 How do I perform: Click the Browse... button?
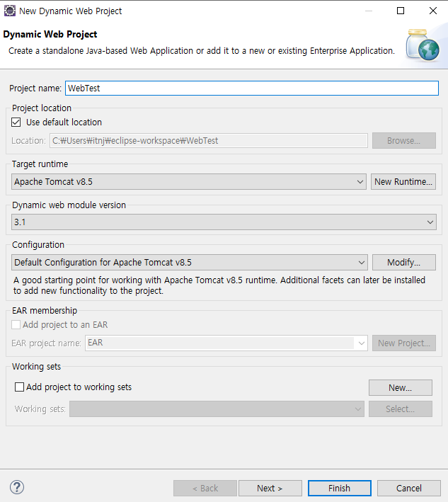point(404,141)
